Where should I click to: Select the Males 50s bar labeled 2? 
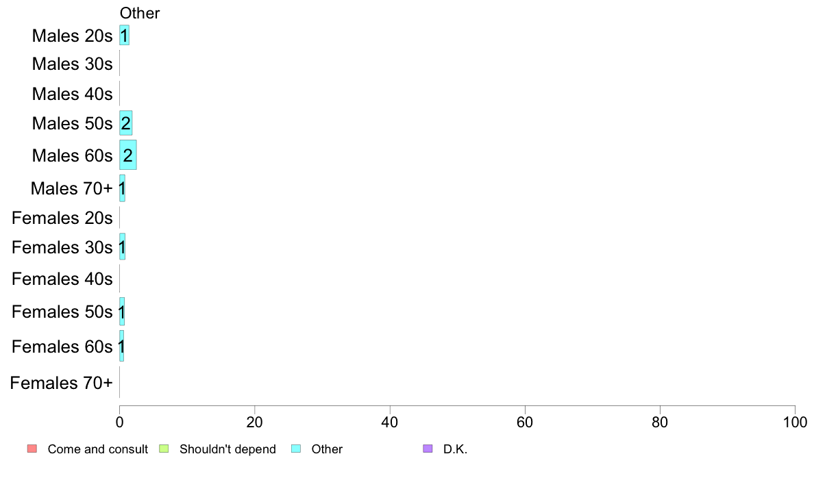click(126, 123)
